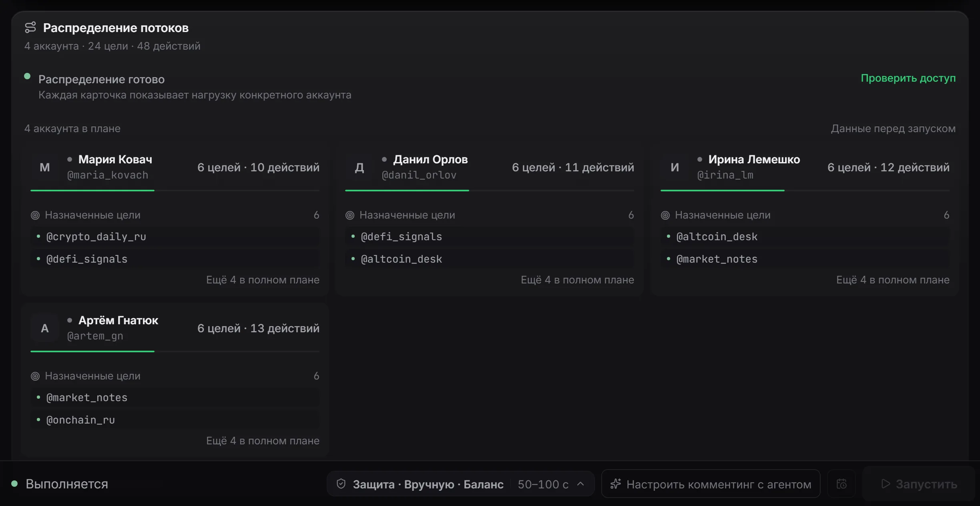Show 4 more targets in Мария Ковач card

tap(263, 280)
